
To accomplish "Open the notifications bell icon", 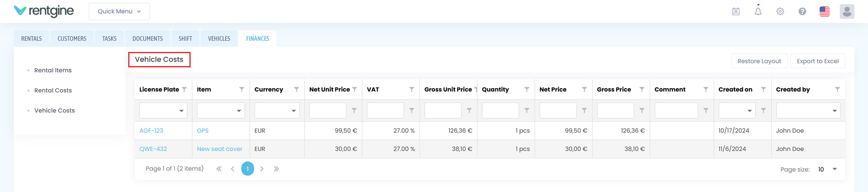I will click(x=758, y=11).
